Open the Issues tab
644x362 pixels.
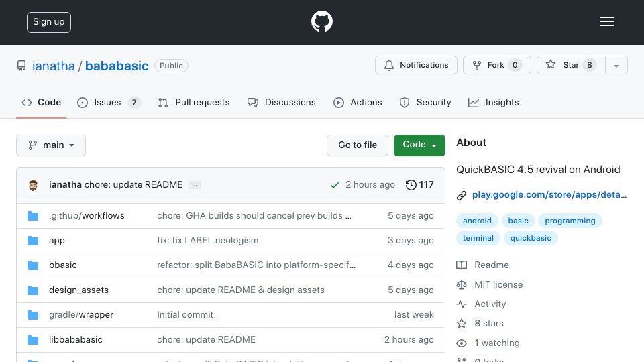109,102
